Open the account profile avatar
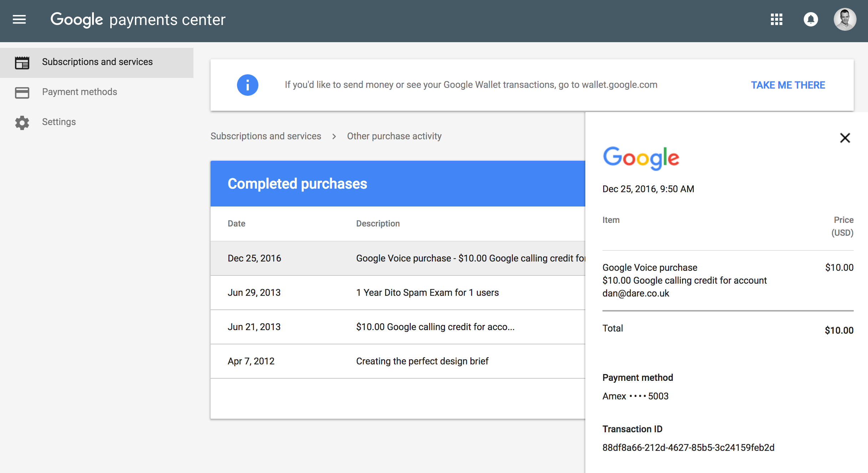This screenshot has width=868, height=473. (845, 19)
